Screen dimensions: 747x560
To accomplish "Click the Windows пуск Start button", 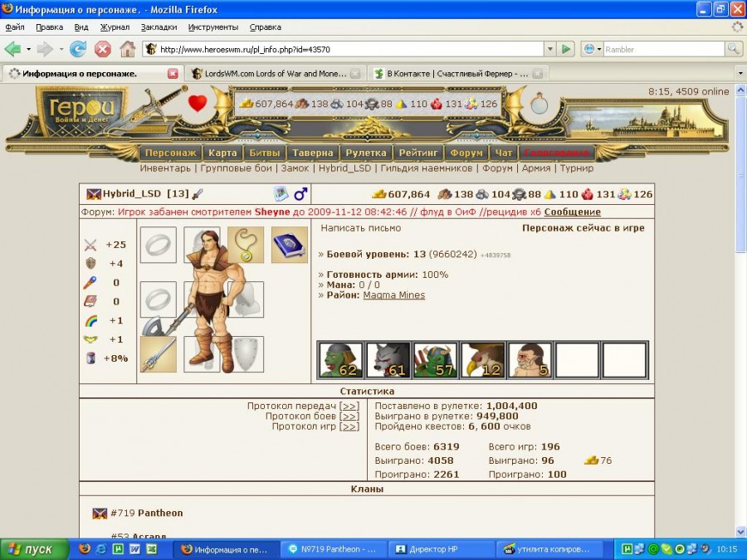I will point(34,549).
